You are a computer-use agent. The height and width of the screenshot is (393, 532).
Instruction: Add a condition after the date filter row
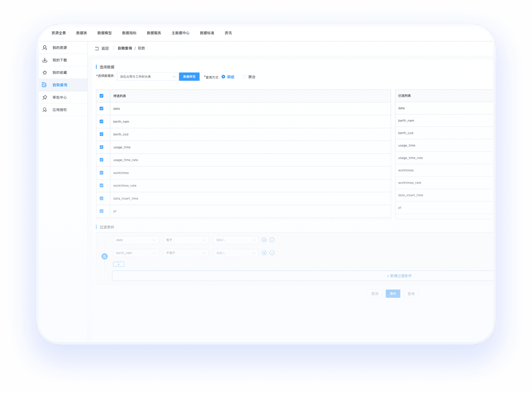tap(264, 240)
